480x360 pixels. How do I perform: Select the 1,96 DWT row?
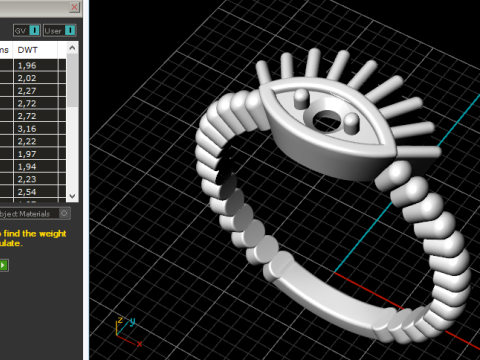[x=33, y=65]
